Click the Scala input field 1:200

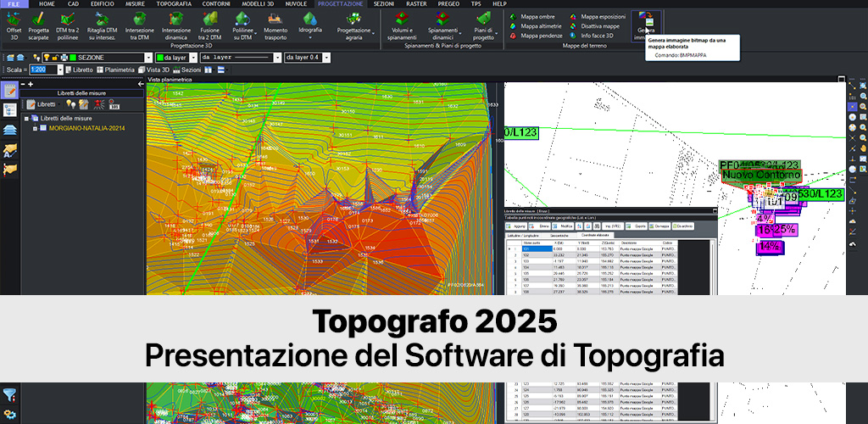coord(42,70)
